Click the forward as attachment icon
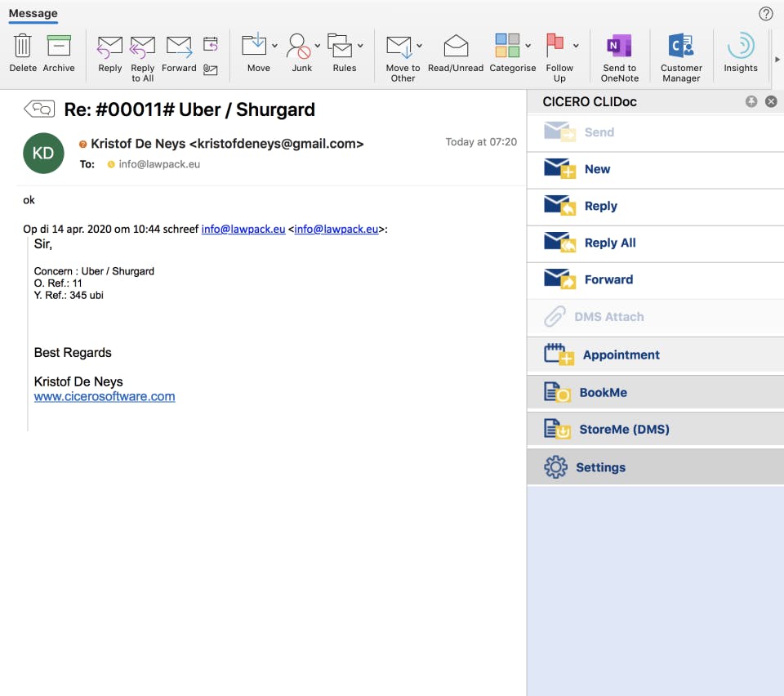The width and height of the screenshot is (784, 696). tap(211, 69)
